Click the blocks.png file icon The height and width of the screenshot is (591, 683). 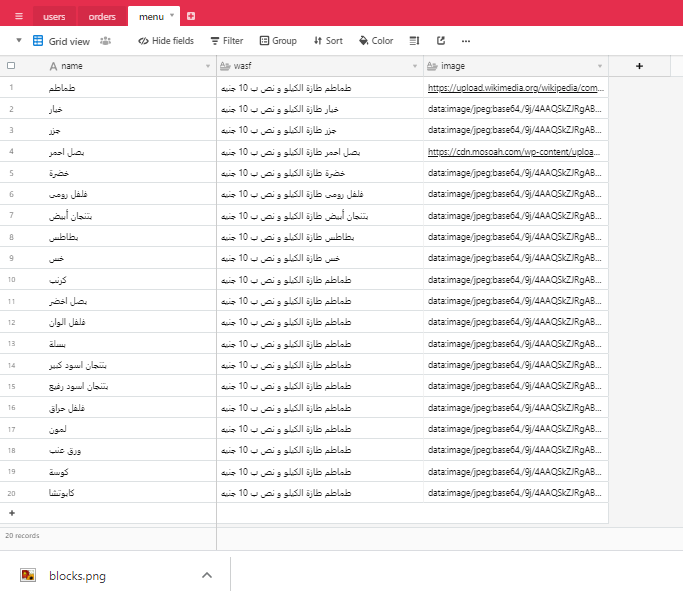click(28, 575)
